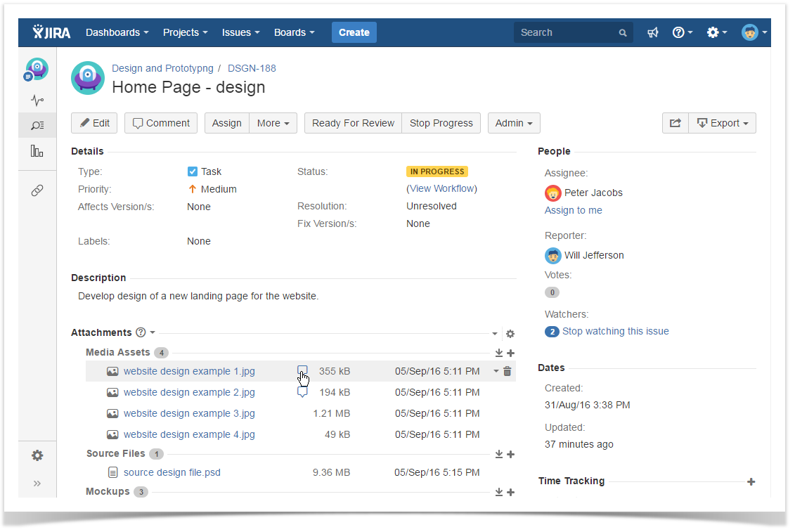795x532 pixels.
Task: Open the administration gear menu in header
Action: click(716, 32)
